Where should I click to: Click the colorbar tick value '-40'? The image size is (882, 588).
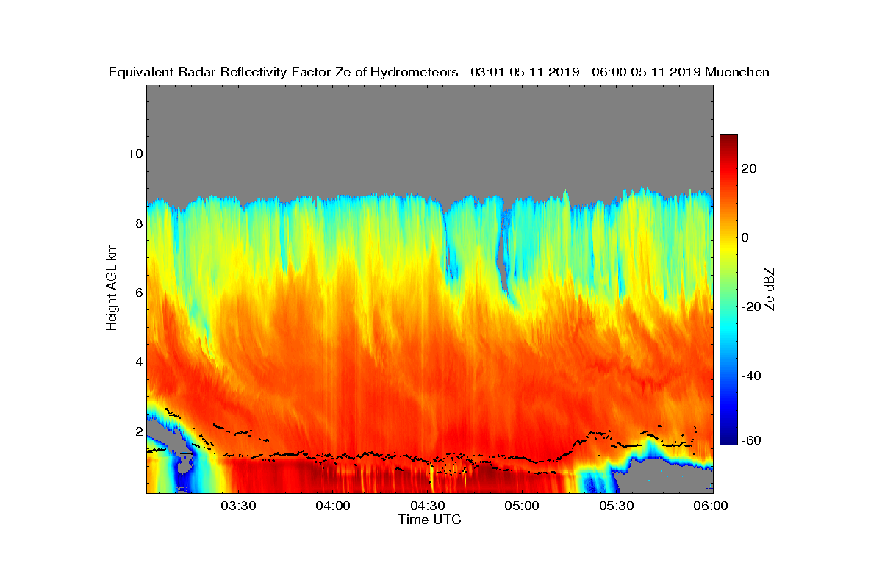point(750,376)
